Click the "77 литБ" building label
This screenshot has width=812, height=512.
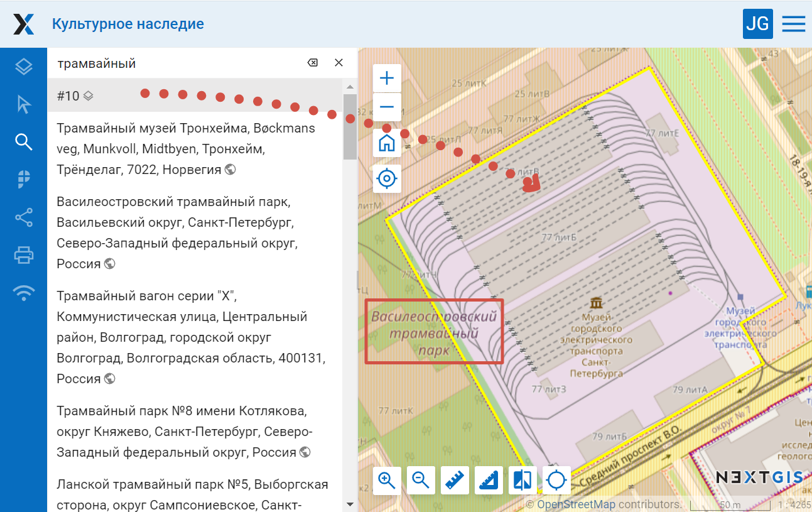(x=558, y=237)
